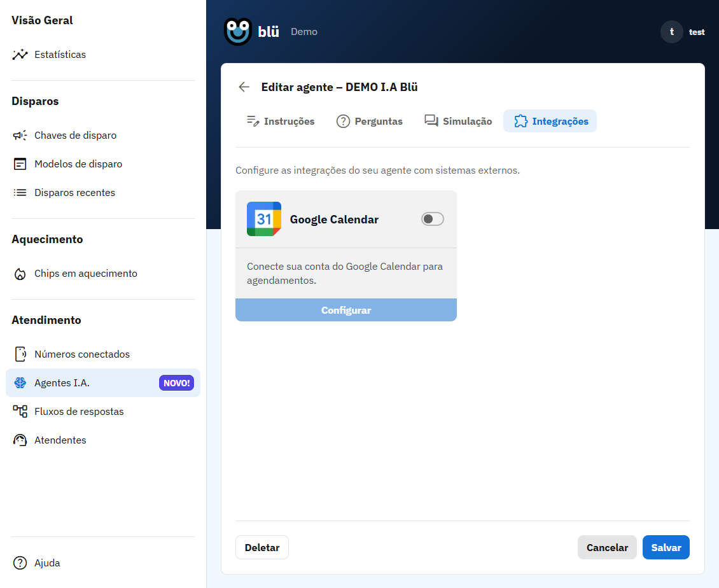Screen dimensions: 719x588
Task: Click the 'Google Calendar' card title
Action: pyautogui.click(x=334, y=220)
